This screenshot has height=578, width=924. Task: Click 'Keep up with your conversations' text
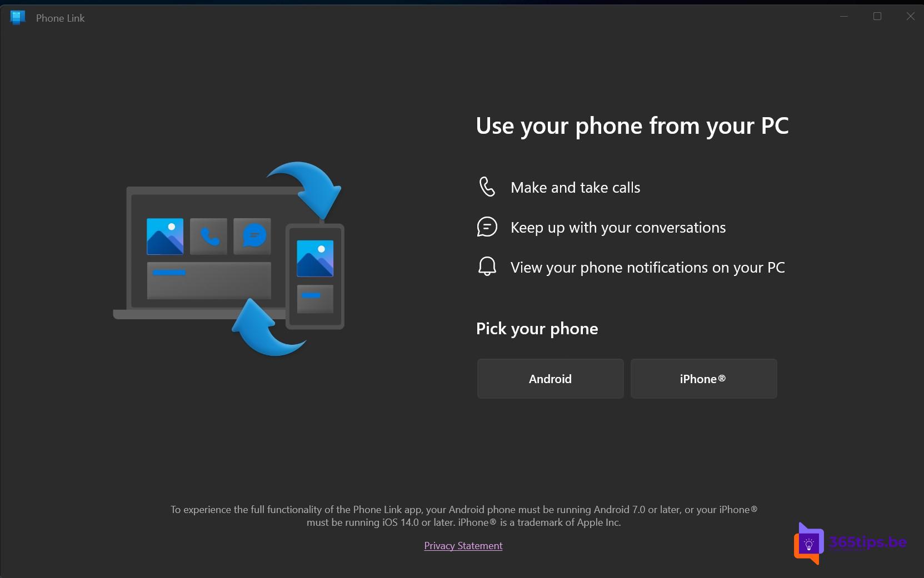tap(618, 228)
